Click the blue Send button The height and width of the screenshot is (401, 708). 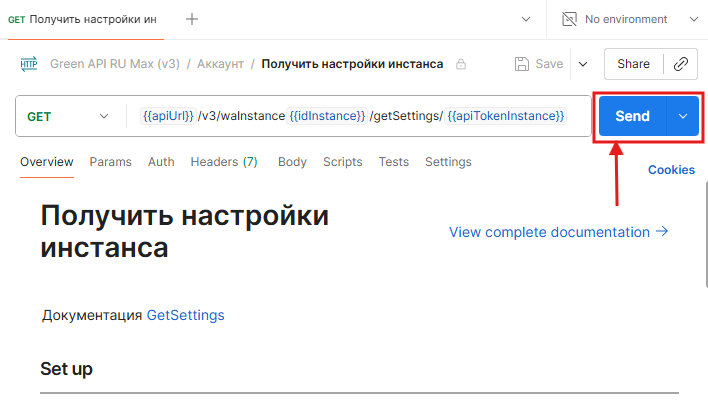(x=633, y=116)
